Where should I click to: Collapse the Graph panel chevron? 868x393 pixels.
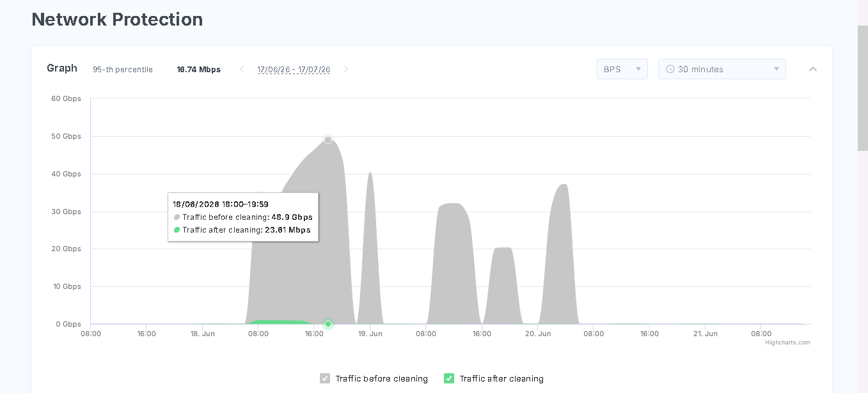[x=813, y=69]
